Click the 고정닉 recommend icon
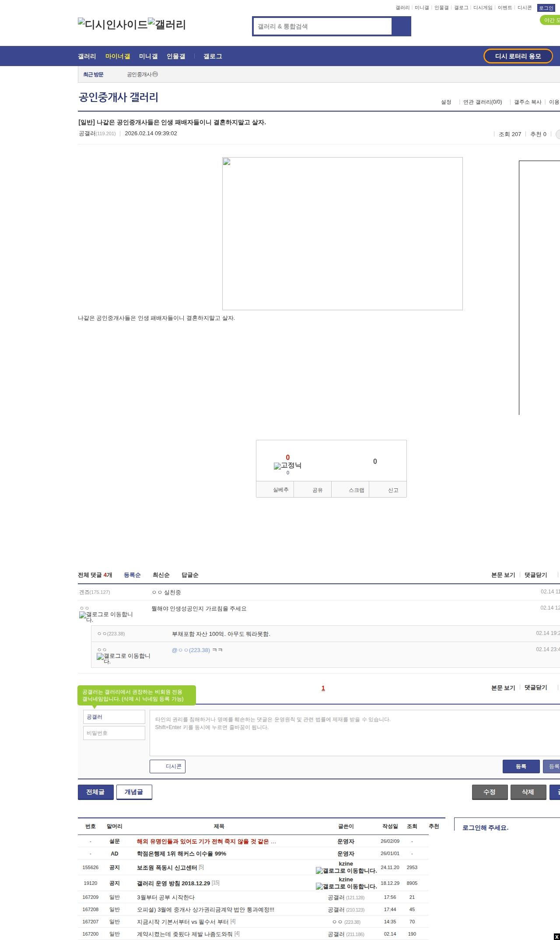The image size is (560, 940). (287, 466)
